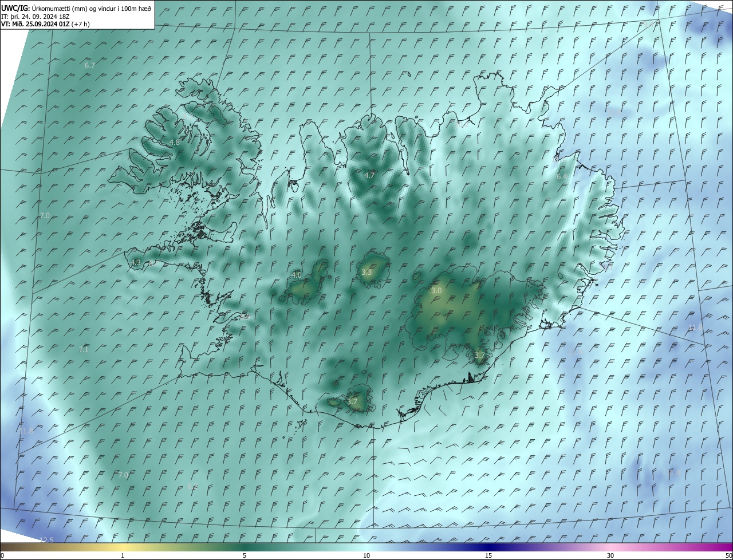733x560 pixels.
Task: Click the 4.8 value over the Westfjords
Action: [175, 142]
